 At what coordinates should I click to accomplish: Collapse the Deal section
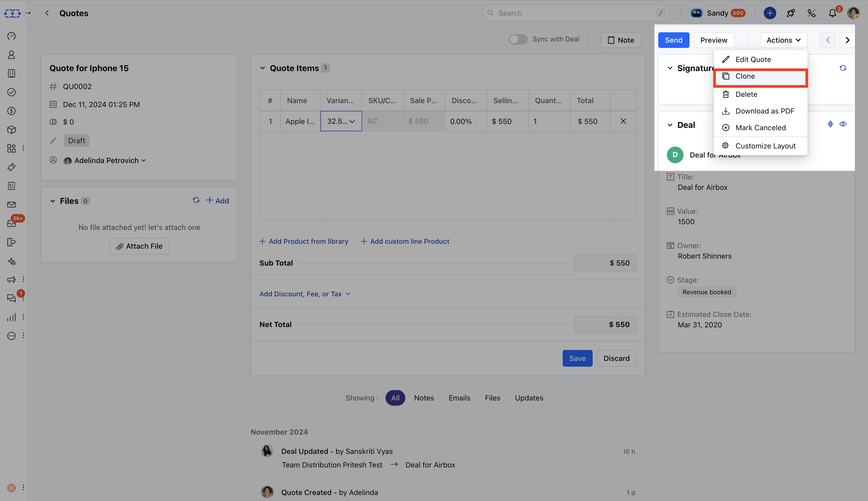[x=670, y=125]
